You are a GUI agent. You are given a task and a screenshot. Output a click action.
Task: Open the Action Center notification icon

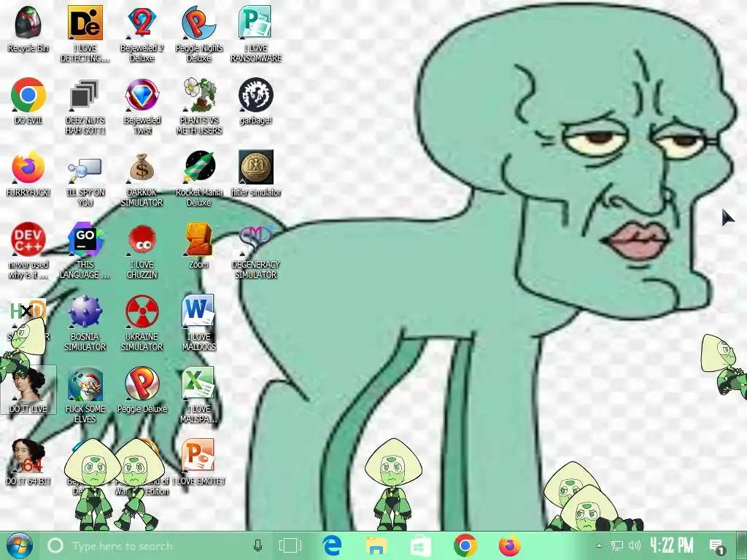(x=716, y=547)
